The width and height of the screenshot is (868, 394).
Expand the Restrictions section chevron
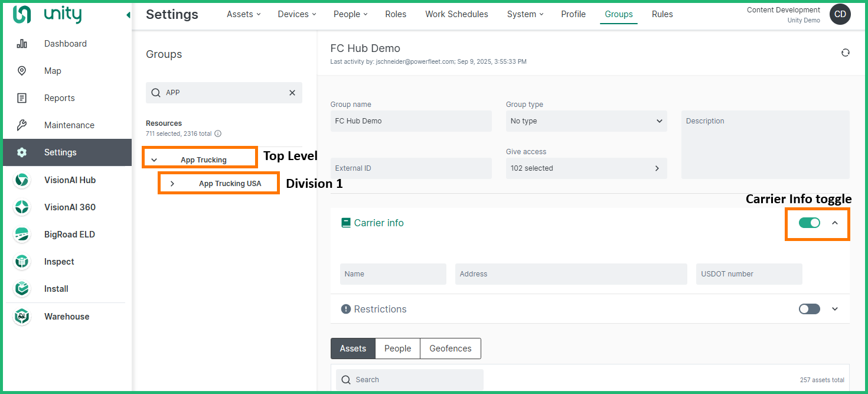click(x=834, y=309)
